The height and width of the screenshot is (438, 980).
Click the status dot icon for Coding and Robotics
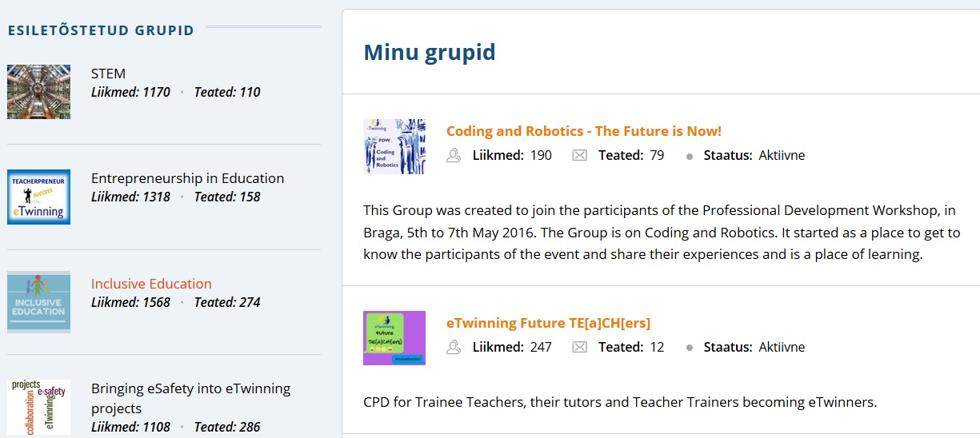[690, 157]
